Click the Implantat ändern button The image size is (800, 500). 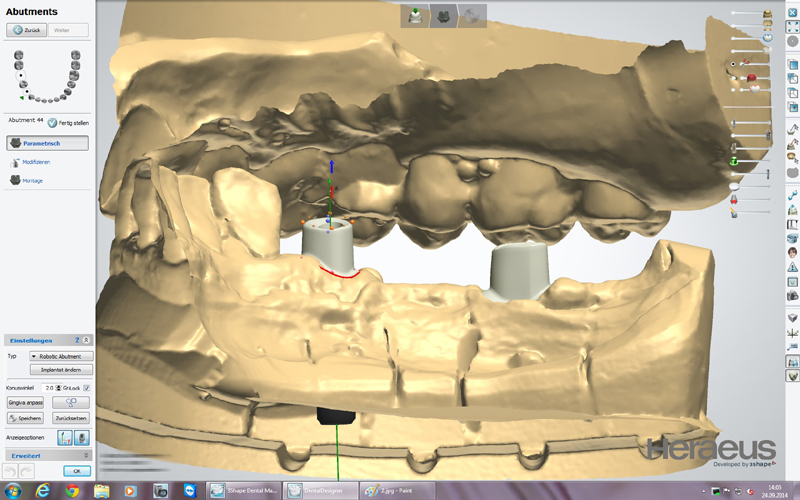pyautogui.click(x=61, y=369)
